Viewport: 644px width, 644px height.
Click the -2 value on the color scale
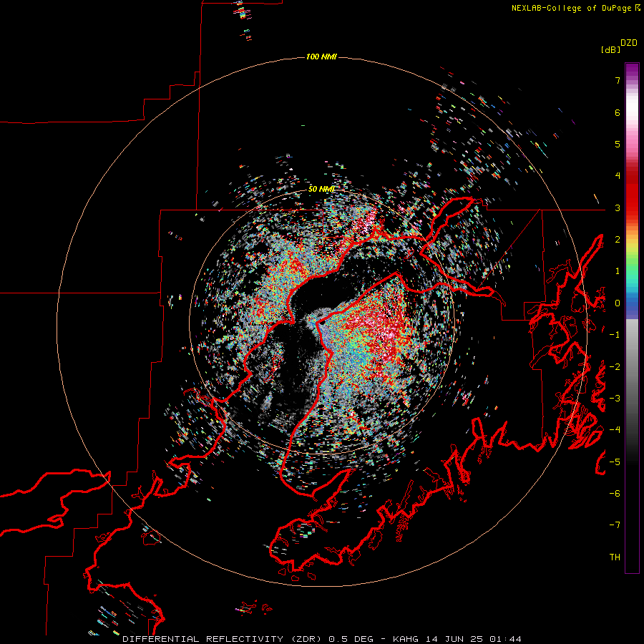[x=615, y=366]
